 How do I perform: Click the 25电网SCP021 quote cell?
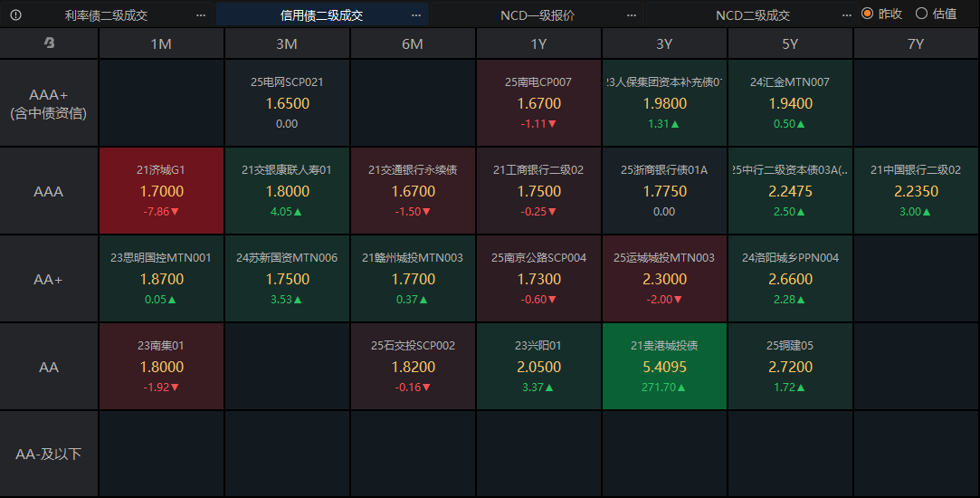click(287, 103)
